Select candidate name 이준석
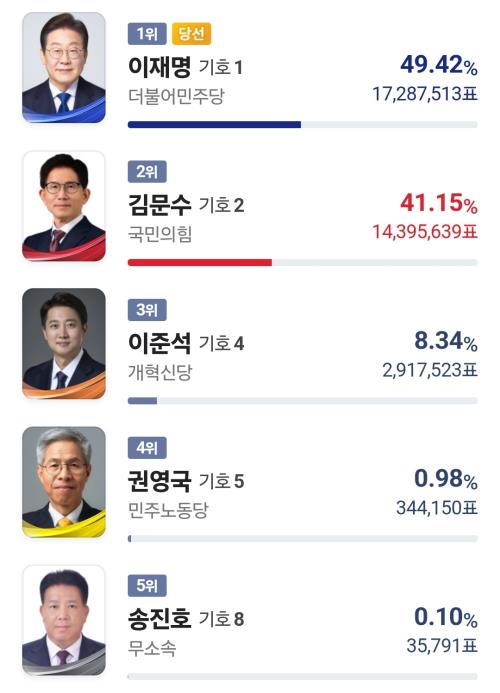 (x=160, y=343)
